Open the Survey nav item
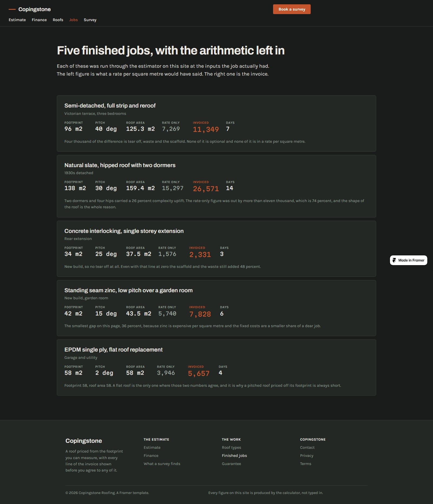433x504 pixels. [90, 20]
